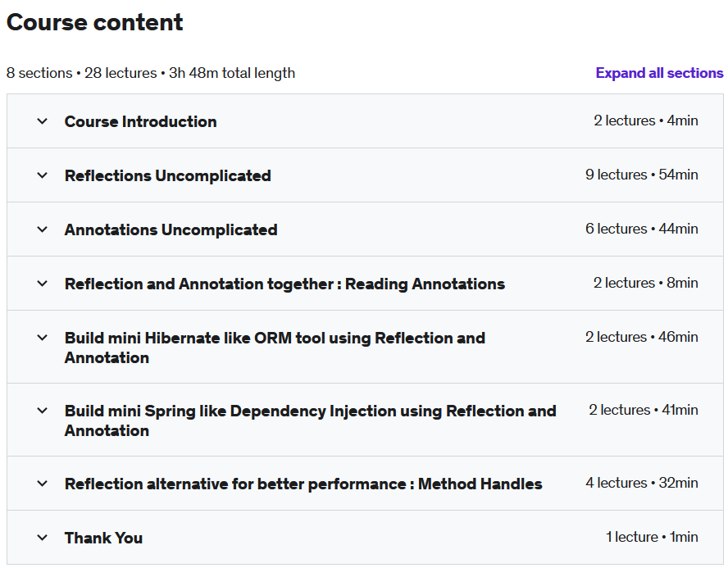Click the '2 lectures • 8min' text
The image size is (728, 568).
click(646, 283)
